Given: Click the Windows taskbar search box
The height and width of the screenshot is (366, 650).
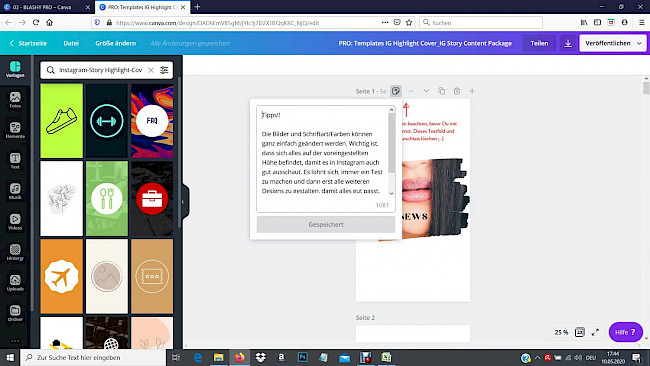Looking at the screenshot, I should (x=93, y=357).
